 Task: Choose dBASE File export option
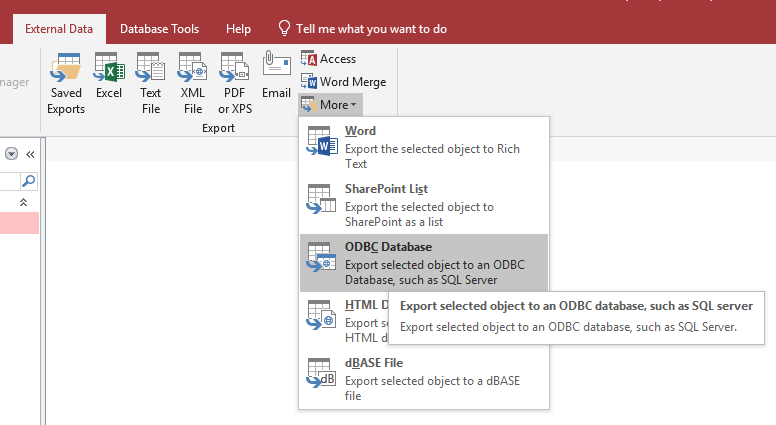pyautogui.click(x=424, y=378)
